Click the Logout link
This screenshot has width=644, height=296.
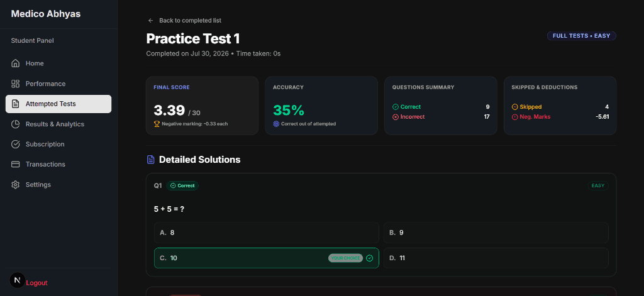pyautogui.click(x=36, y=283)
